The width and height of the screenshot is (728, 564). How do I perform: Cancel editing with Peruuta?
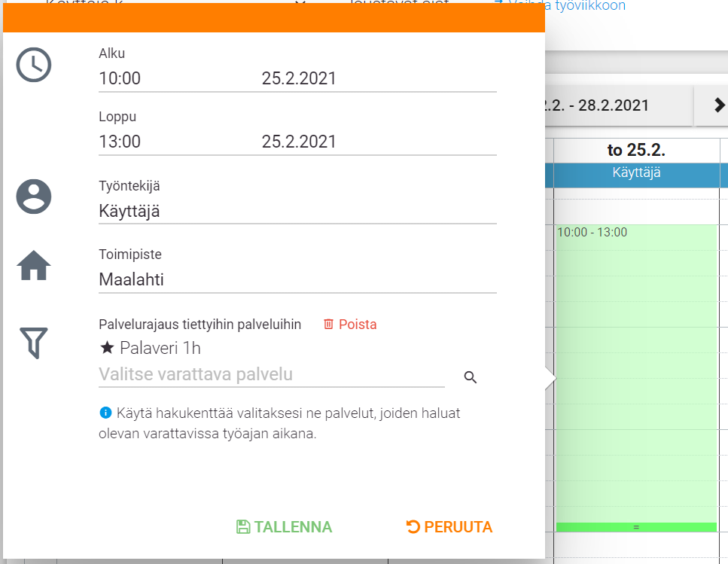[449, 527]
